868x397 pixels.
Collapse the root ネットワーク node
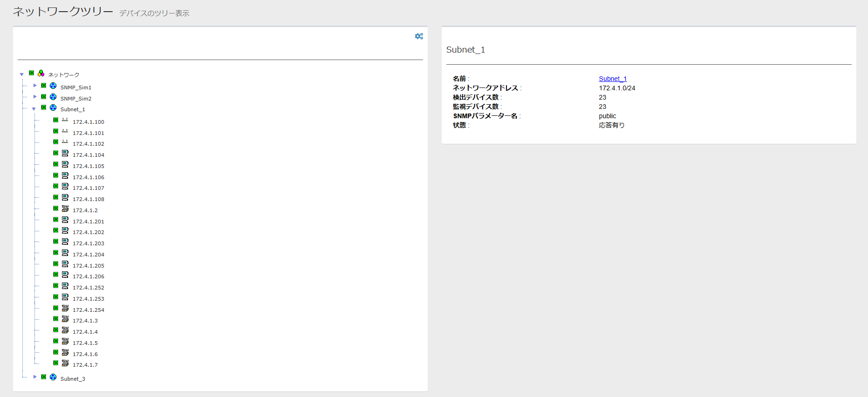[22, 74]
